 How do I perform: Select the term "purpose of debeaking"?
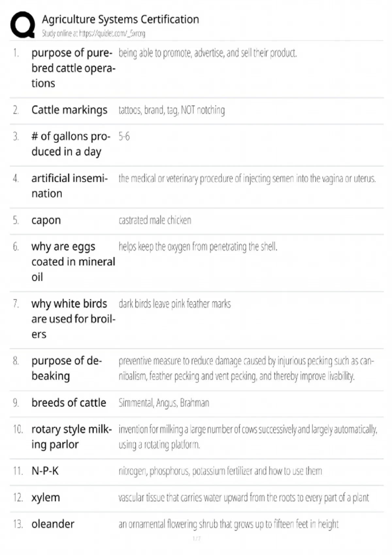coord(67,368)
